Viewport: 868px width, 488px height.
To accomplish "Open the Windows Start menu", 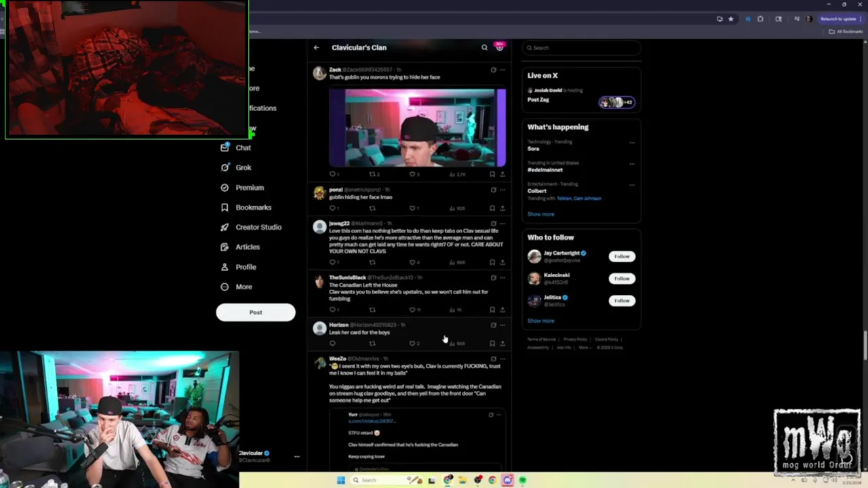I will coord(340,480).
